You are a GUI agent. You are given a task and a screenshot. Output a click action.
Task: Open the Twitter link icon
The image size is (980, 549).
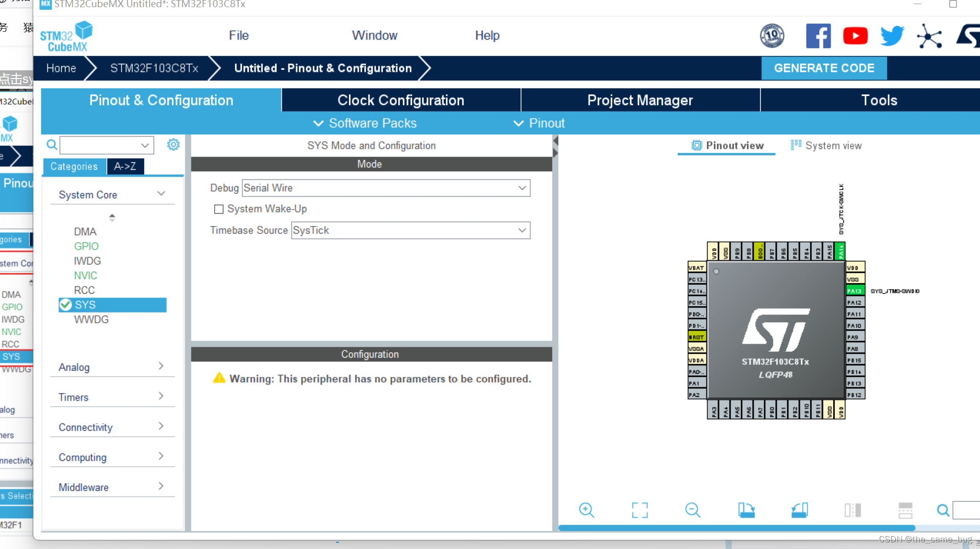tap(892, 36)
